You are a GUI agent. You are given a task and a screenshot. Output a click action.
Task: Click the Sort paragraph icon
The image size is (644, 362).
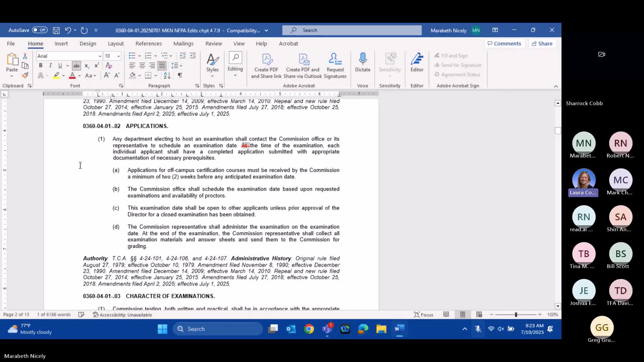[x=167, y=75]
